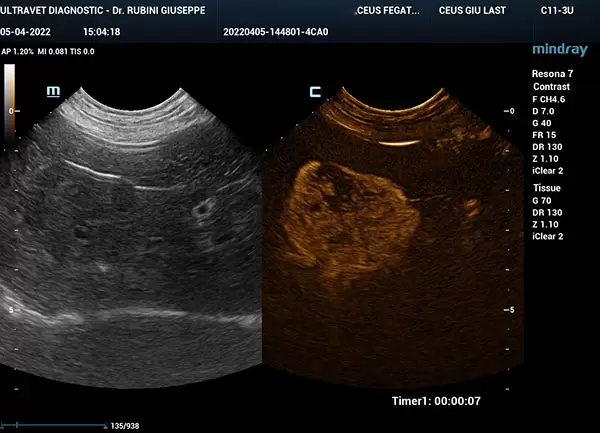Image resolution: width=600 pixels, height=433 pixels.
Task: Click the ring-shaped nodule in the B-mode image
Action: point(204,209)
